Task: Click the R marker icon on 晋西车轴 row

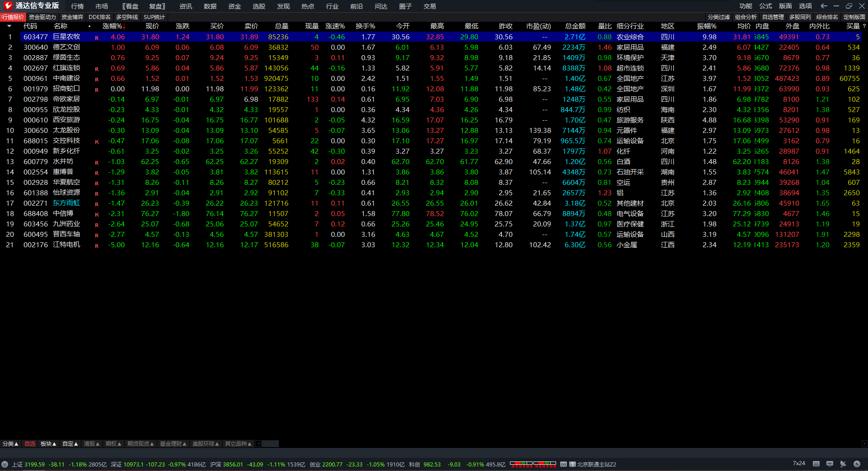Action: pos(97,235)
